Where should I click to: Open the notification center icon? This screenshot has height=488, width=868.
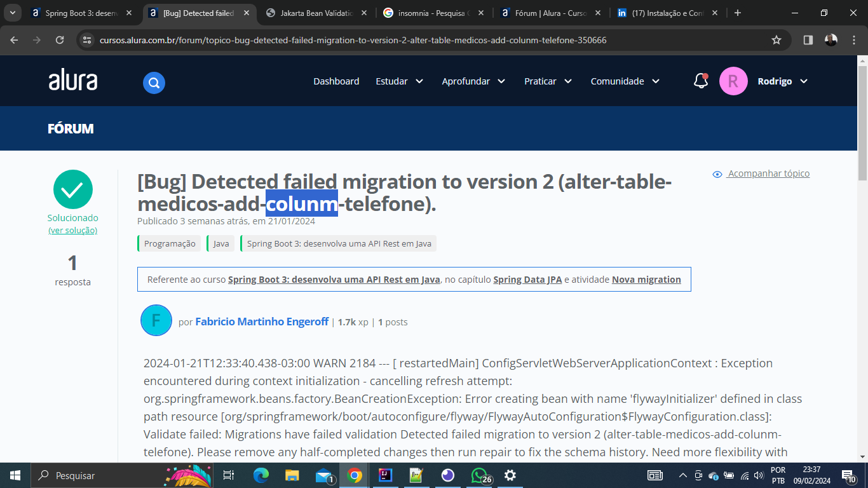click(848, 475)
